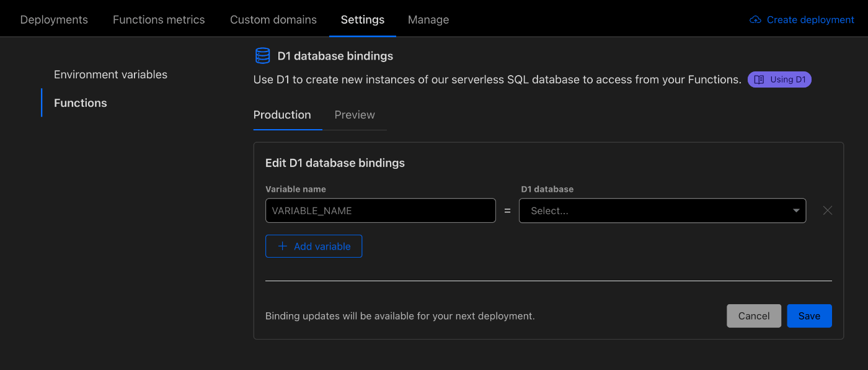868x370 pixels.
Task: Click the plus icon in Add variable
Action: [283, 246]
